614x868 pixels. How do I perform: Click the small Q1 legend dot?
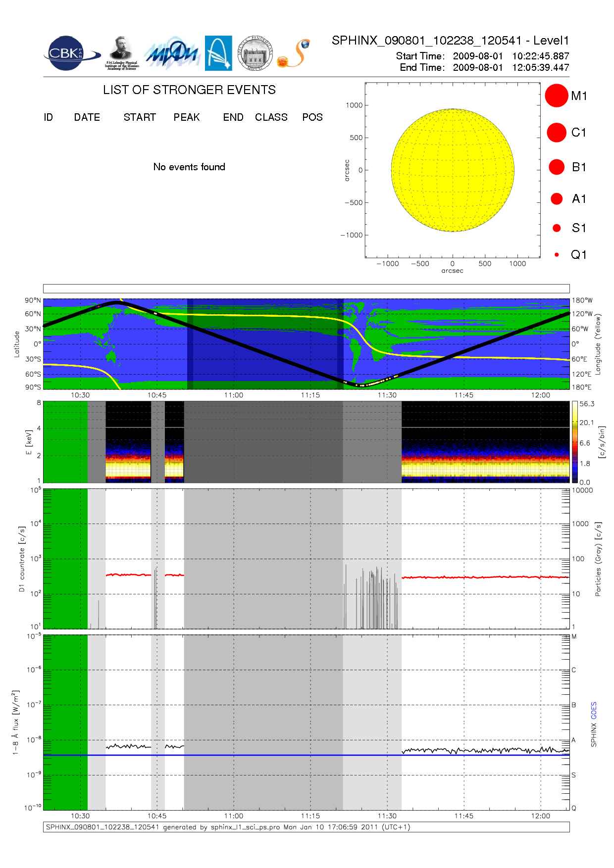[557, 255]
